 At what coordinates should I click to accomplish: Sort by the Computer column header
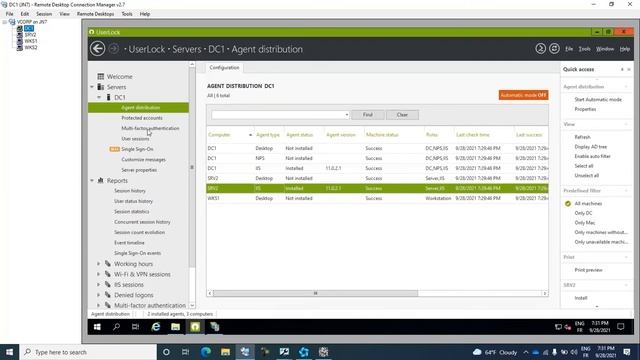coord(229,135)
